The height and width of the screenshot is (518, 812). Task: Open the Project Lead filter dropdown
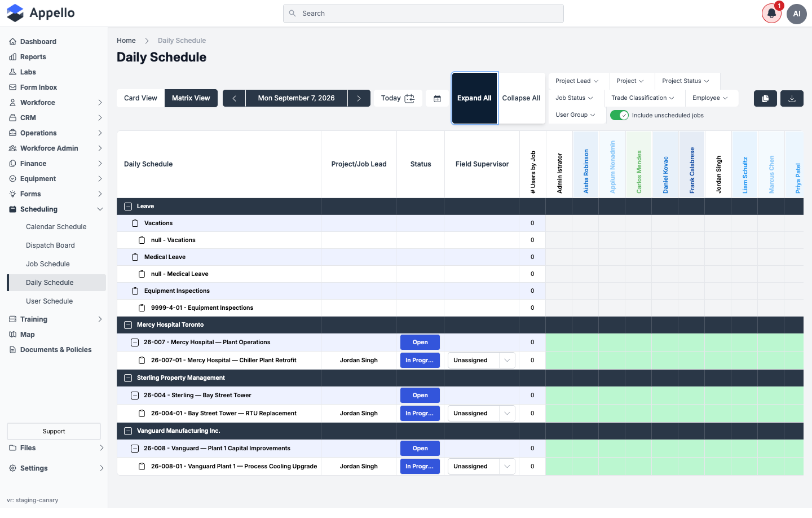[x=577, y=81]
